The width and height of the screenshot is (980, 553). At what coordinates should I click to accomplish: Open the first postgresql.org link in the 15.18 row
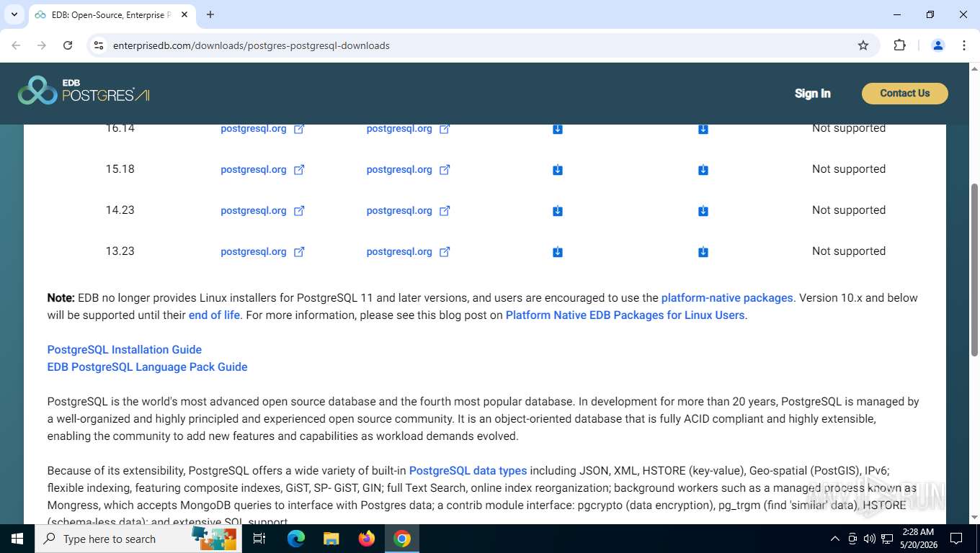[x=262, y=170]
